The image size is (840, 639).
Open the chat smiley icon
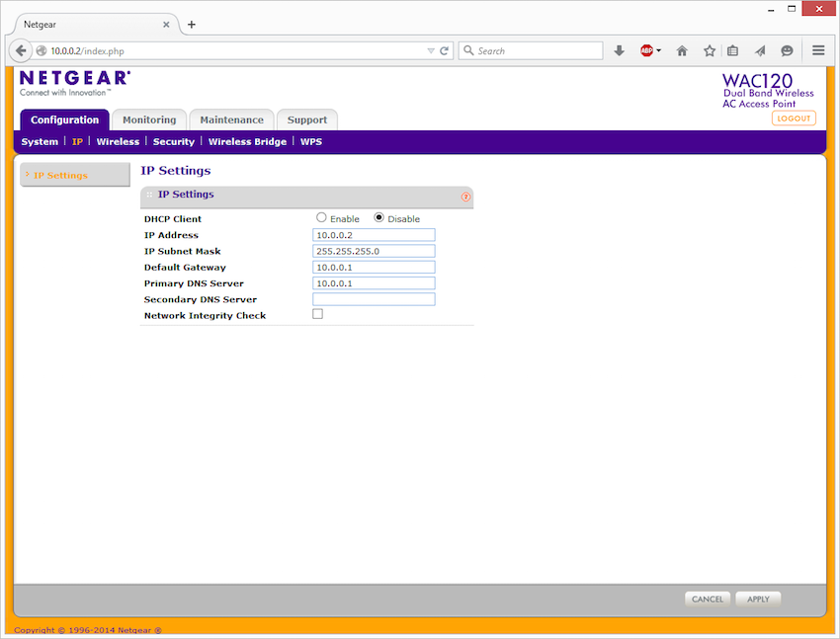tap(787, 50)
